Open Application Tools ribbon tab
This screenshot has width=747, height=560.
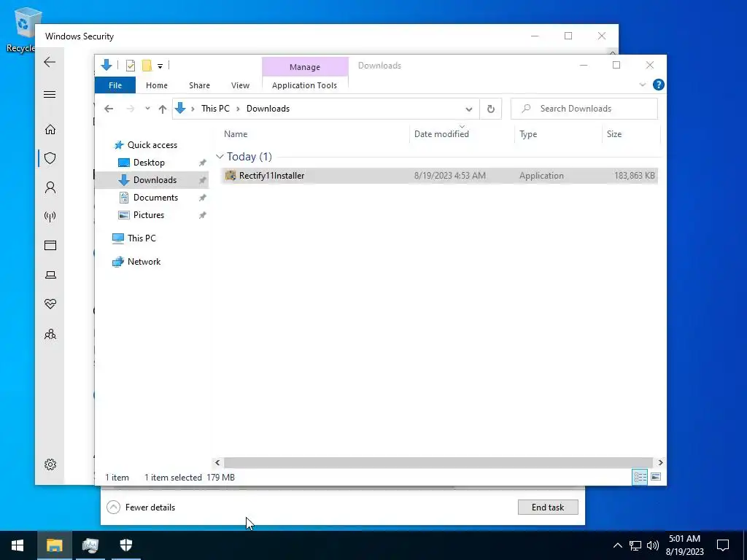[x=304, y=85]
